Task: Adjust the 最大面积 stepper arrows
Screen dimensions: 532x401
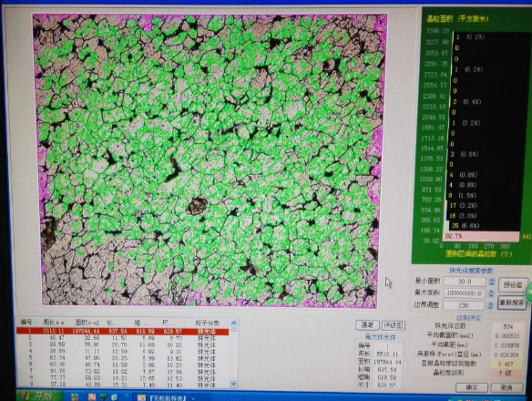Action: [491, 293]
